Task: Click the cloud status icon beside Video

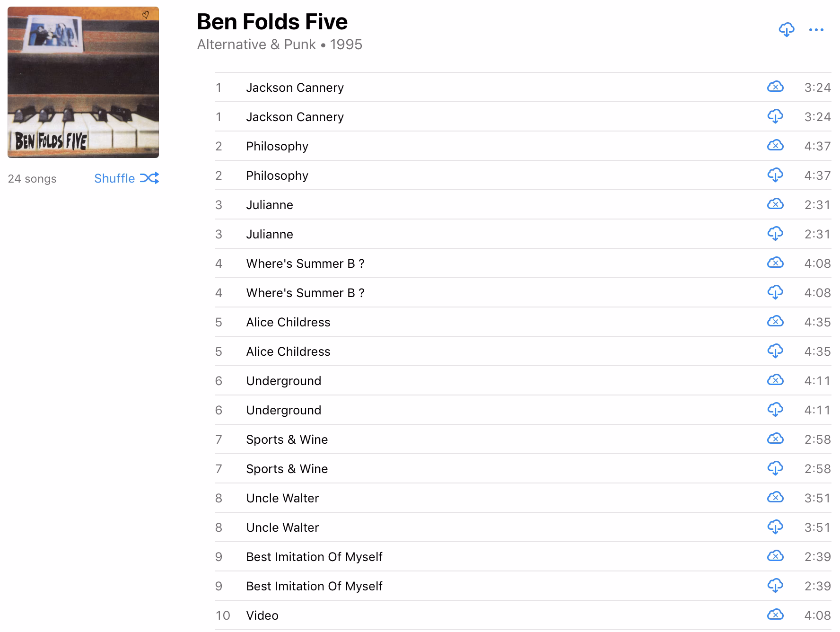Action: (x=775, y=615)
